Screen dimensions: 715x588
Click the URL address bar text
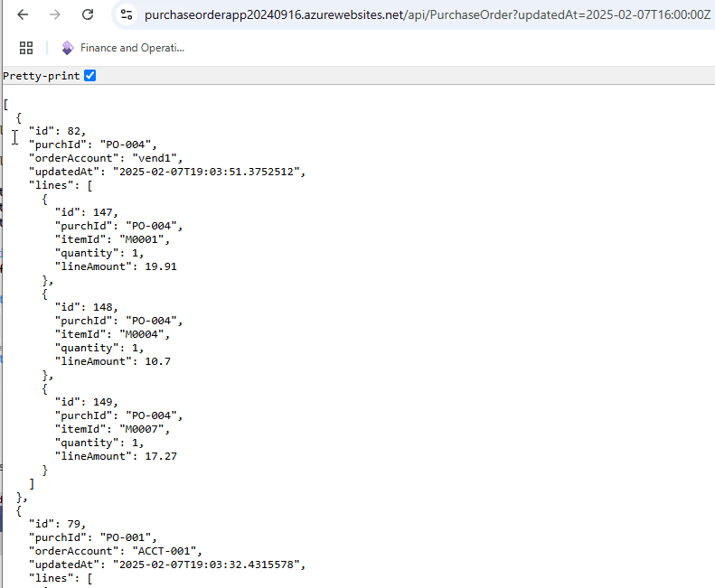tap(428, 15)
